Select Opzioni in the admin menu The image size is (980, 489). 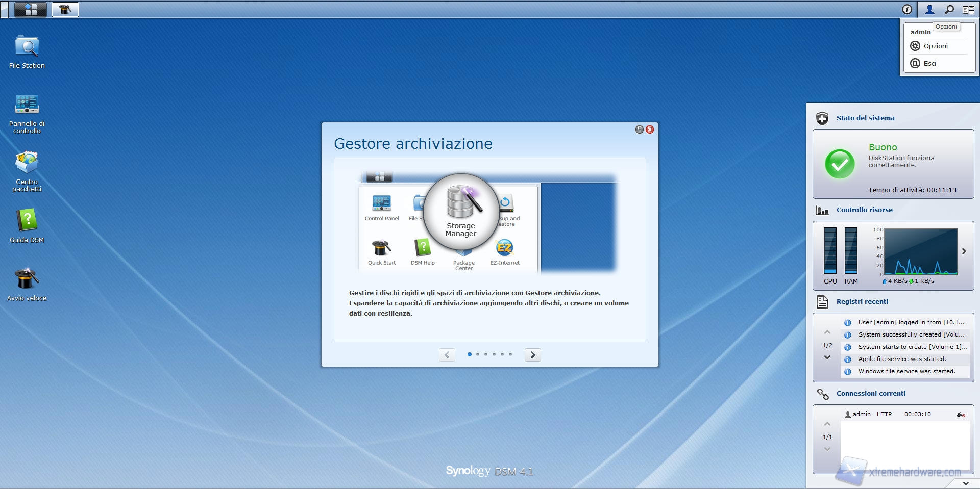point(935,46)
